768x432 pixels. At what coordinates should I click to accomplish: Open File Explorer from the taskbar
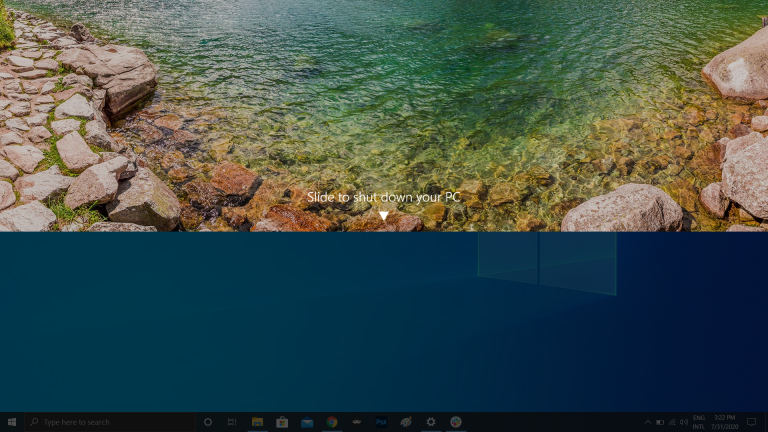257,422
